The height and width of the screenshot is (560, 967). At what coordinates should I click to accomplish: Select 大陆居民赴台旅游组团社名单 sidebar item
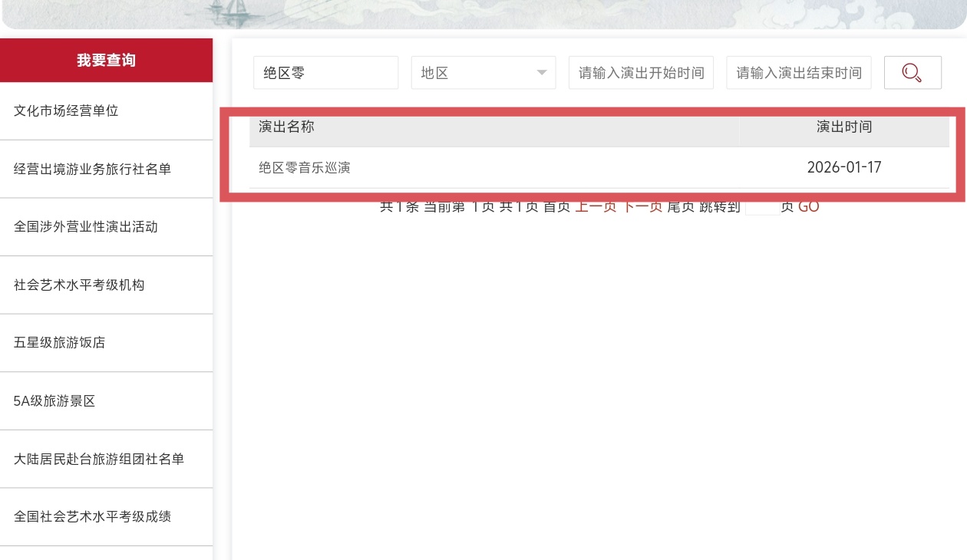point(106,459)
